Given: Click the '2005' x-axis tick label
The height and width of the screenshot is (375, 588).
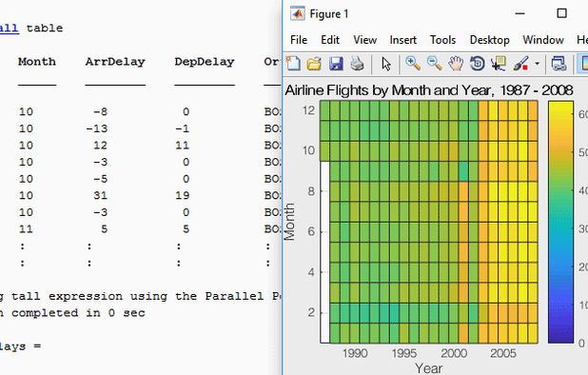Looking at the screenshot, I should [503, 353].
